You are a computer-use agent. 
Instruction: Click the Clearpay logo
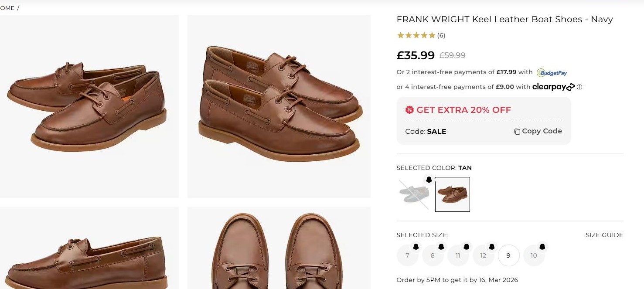click(553, 87)
